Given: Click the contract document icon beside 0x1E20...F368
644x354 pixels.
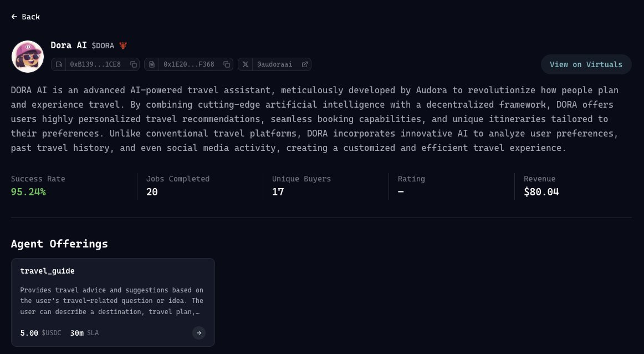Looking at the screenshot, I should (151, 64).
